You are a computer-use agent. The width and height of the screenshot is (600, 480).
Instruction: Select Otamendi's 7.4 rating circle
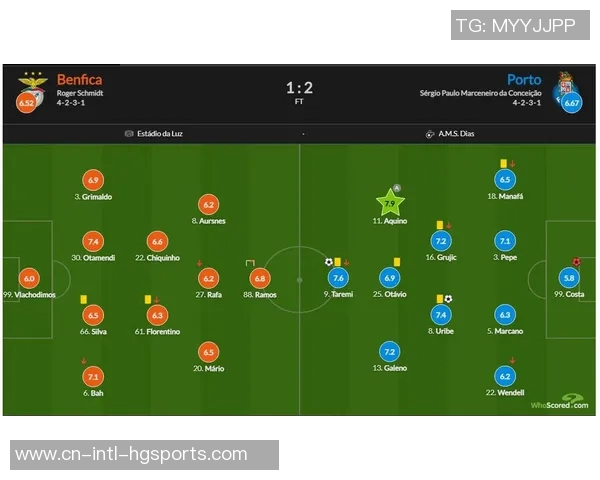coord(93,242)
